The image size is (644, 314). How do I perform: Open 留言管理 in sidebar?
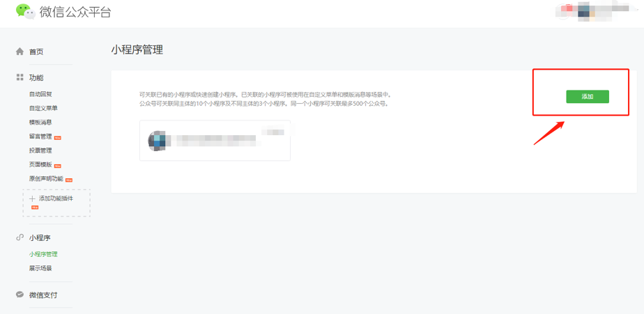(40, 136)
